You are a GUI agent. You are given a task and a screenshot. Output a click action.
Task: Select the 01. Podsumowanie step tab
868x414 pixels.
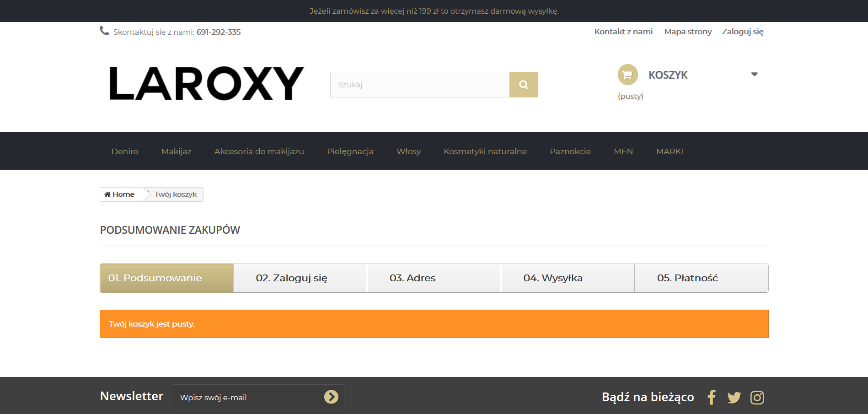[x=166, y=278]
